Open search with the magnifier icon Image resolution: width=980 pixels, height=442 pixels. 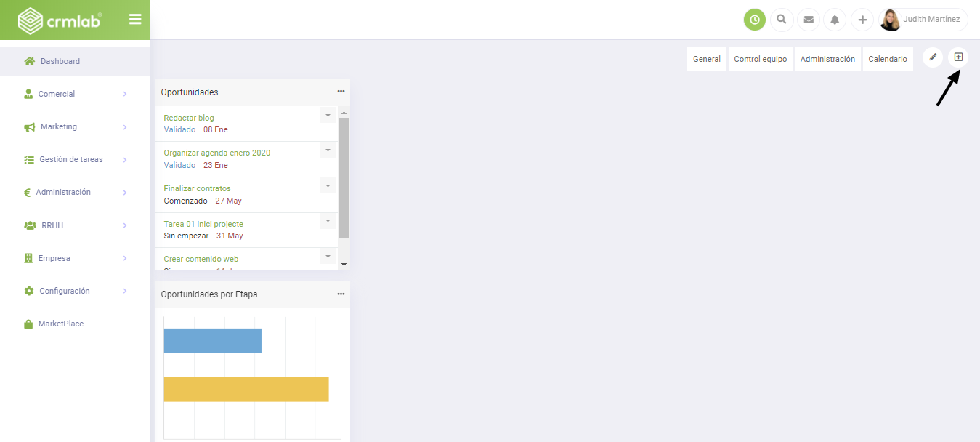[x=782, y=20]
